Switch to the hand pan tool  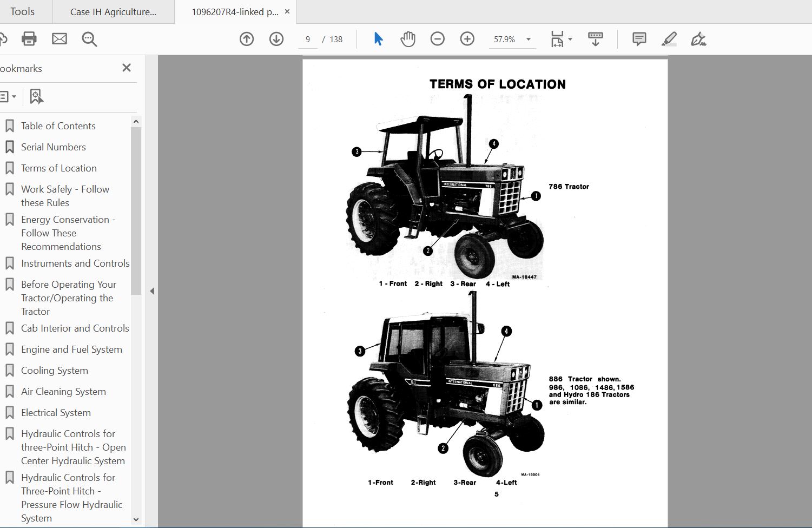408,39
